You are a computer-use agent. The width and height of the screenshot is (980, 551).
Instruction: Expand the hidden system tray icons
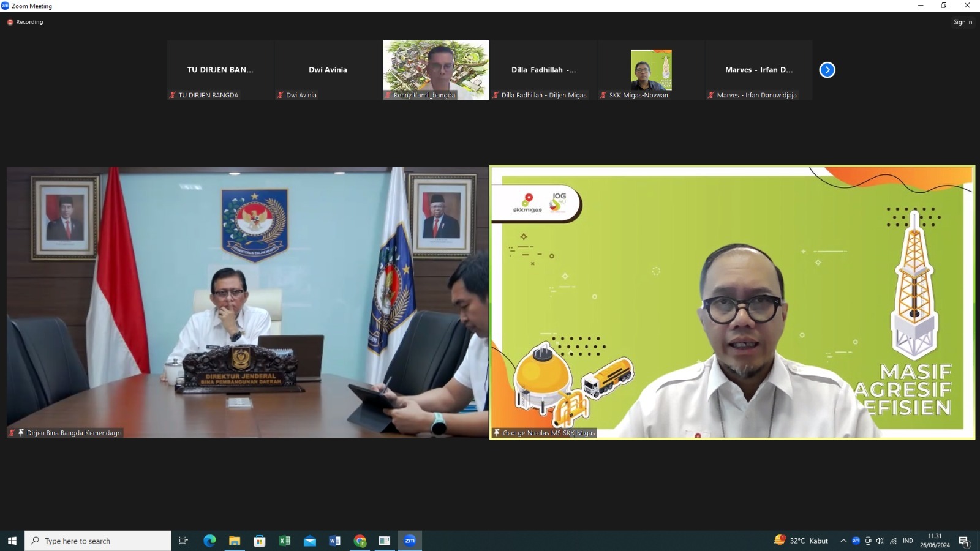pyautogui.click(x=843, y=541)
